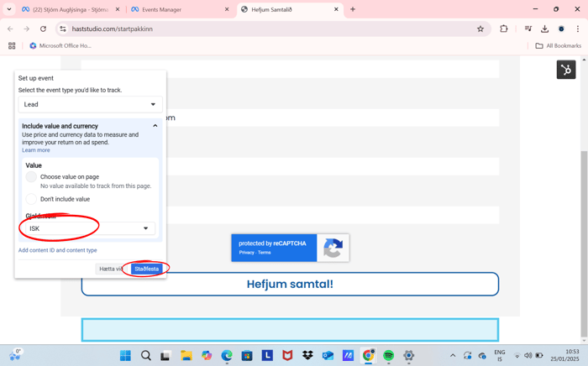Screen dimensions: 588x366
Task: Open File Explorer from taskbar
Action: click(186, 355)
